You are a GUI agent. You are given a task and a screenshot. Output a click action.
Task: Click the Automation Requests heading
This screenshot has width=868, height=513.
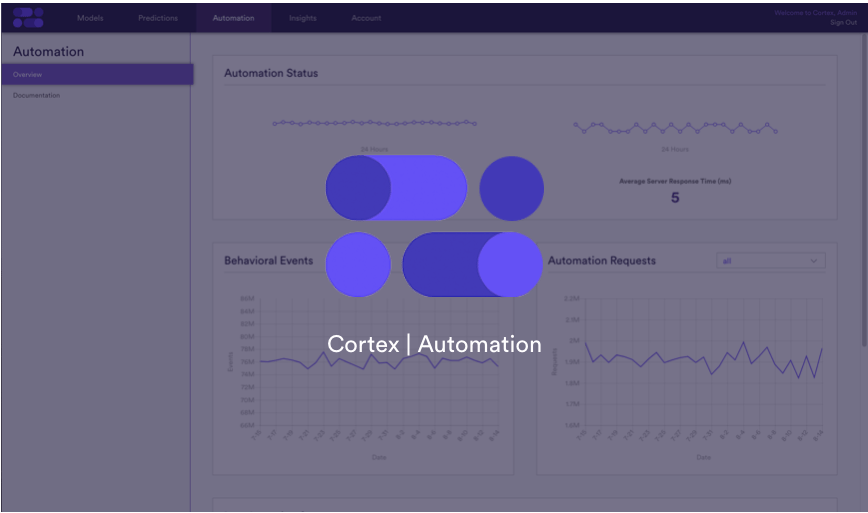[x=602, y=261]
